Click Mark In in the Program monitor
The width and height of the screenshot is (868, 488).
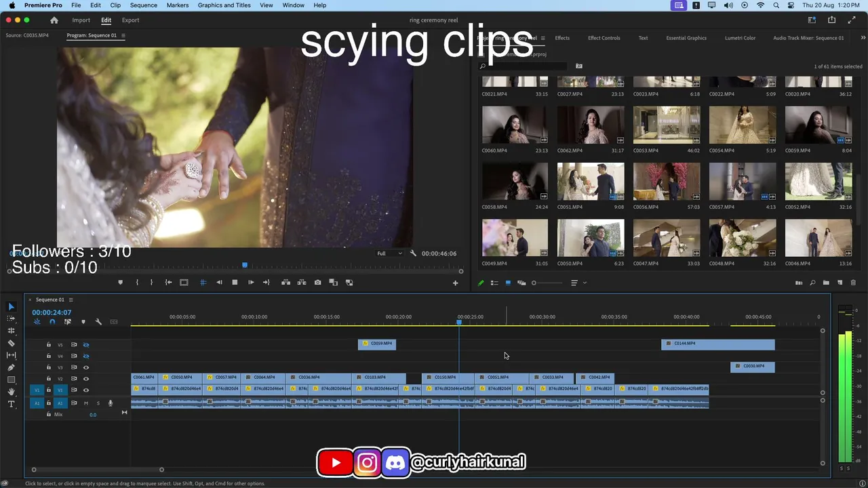pyautogui.click(x=137, y=283)
